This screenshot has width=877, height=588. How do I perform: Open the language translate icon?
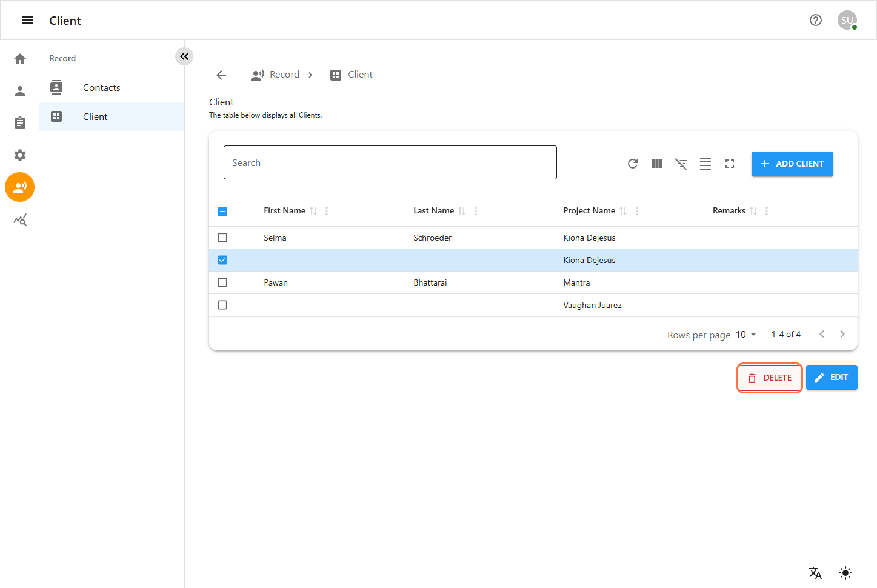[x=815, y=573]
